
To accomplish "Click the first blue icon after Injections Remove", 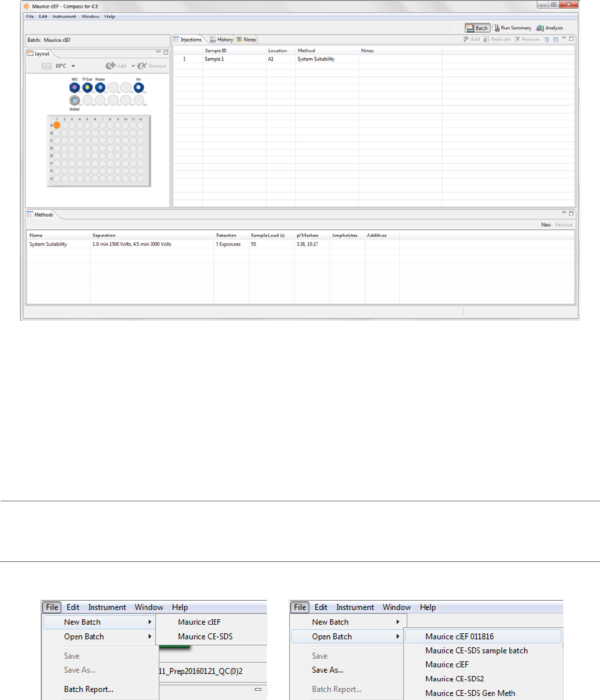I will point(547,39).
